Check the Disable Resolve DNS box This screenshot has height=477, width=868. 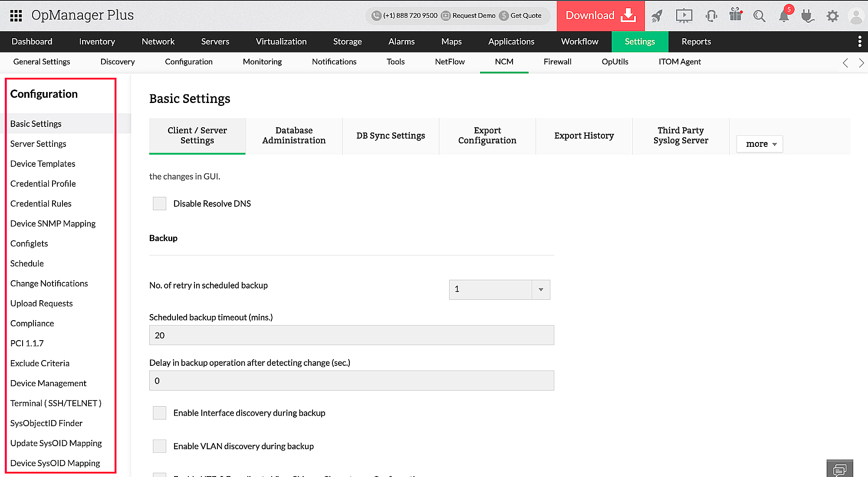pyautogui.click(x=159, y=203)
